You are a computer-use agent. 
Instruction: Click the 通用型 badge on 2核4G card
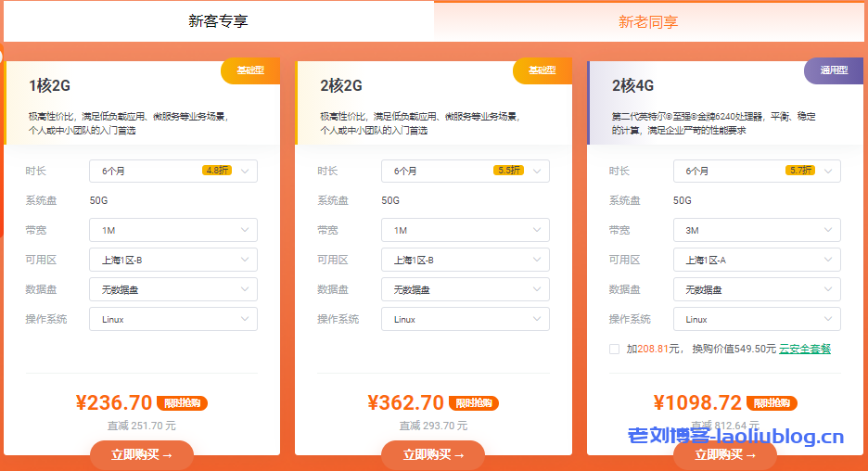coord(834,70)
